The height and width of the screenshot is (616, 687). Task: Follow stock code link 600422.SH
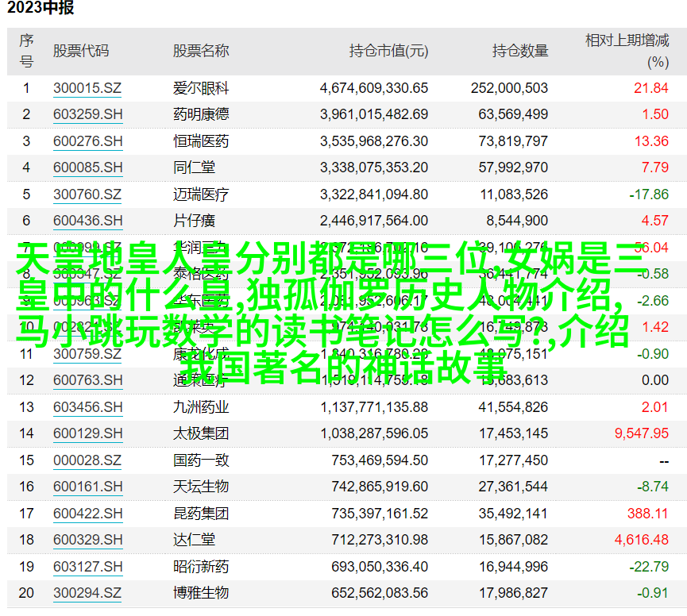[87, 514]
